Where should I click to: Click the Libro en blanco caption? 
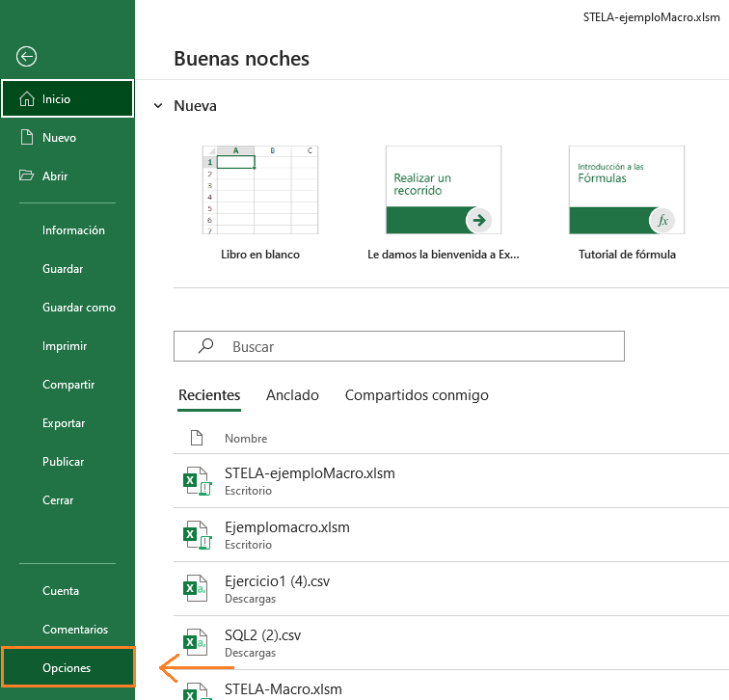click(260, 255)
